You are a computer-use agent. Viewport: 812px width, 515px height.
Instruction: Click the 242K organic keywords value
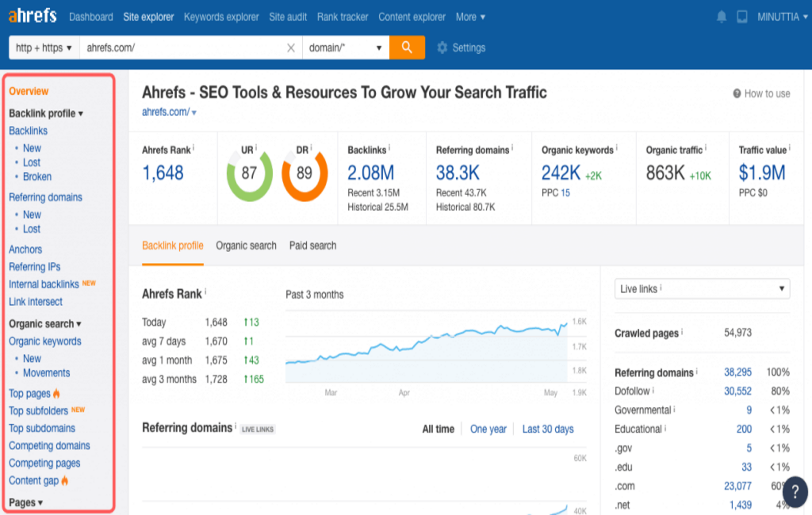(561, 173)
